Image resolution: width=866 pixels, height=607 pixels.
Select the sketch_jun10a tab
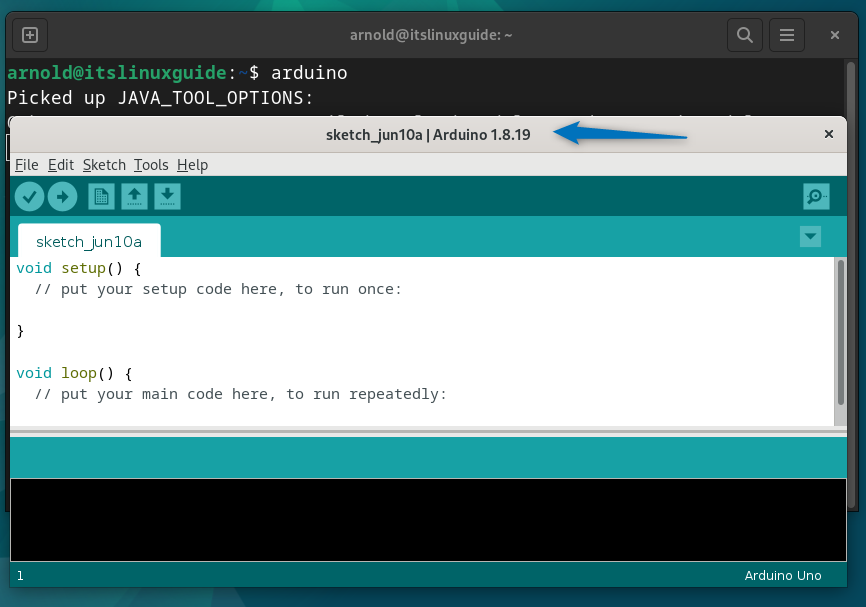click(x=89, y=241)
